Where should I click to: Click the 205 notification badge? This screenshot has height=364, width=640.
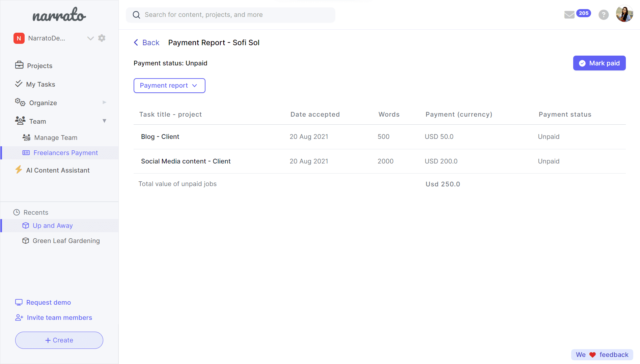pos(584,13)
